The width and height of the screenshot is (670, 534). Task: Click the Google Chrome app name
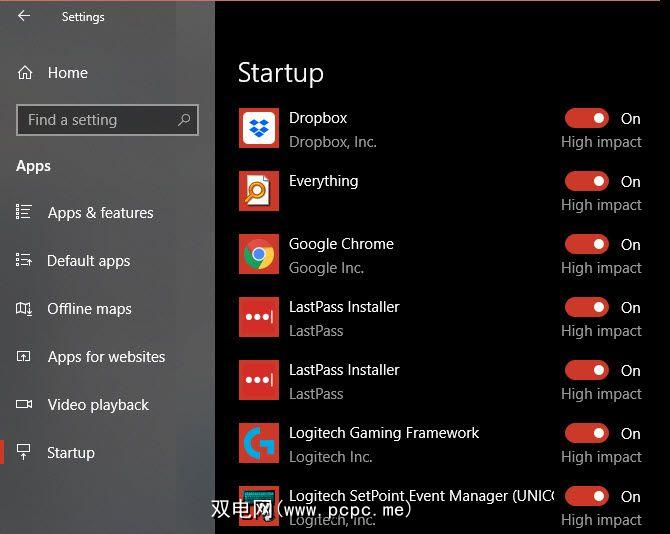(x=341, y=244)
